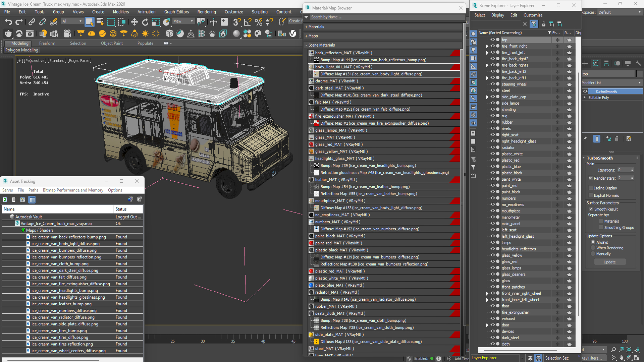
Task: Check Separate by Smoothing Groups
Action: pos(601,228)
